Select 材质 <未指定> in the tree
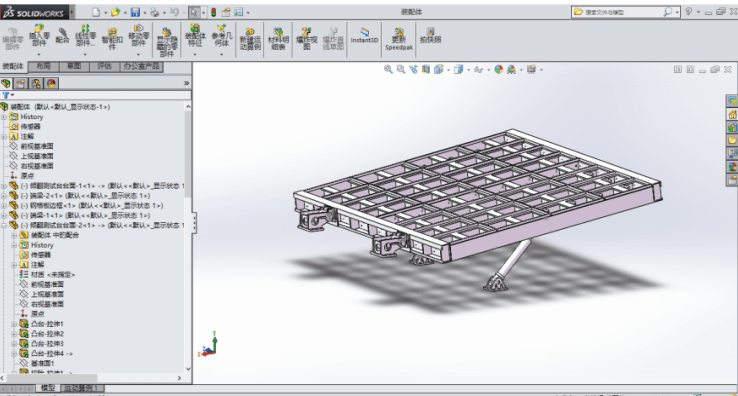The height and width of the screenshot is (396, 738). click(x=53, y=275)
